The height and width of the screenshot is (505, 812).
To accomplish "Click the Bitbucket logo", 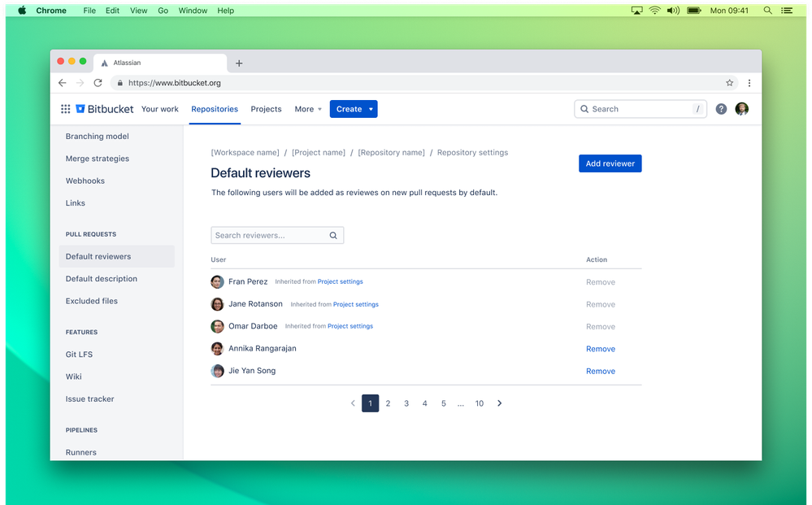I will coord(105,109).
